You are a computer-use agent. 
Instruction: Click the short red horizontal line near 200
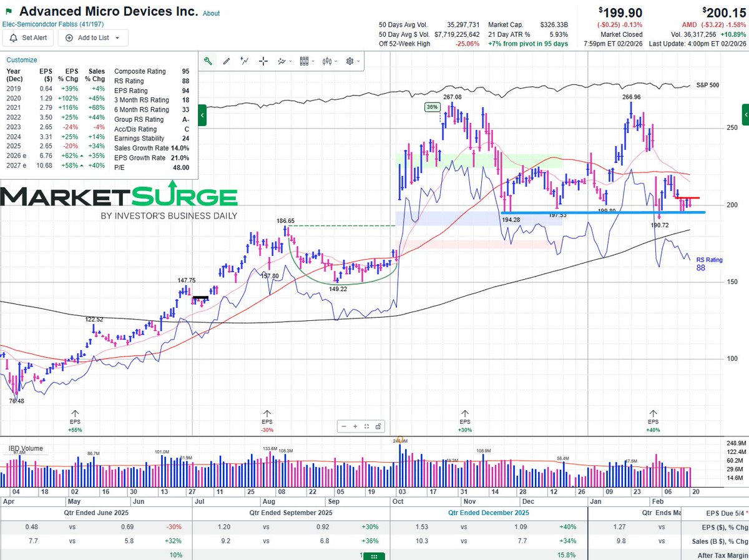tap(688, 198)
